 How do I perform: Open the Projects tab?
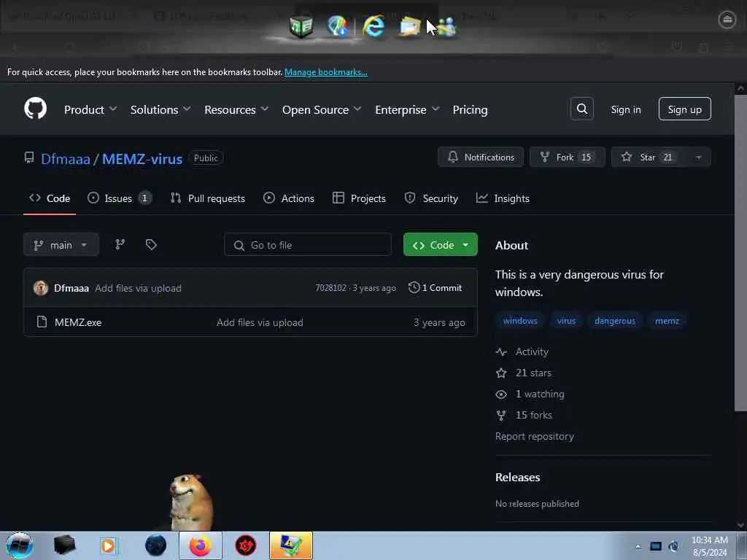tap(359, 198)
